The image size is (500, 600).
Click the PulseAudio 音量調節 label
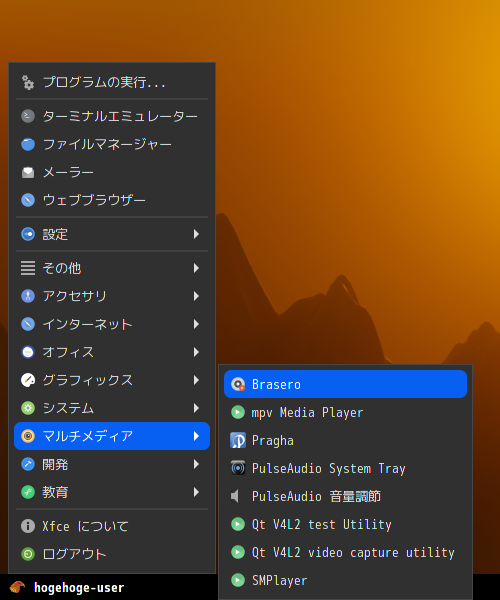tap(316, 496)
